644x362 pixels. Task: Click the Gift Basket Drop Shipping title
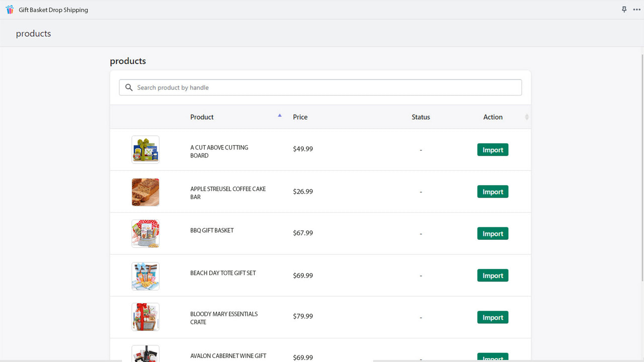[53, 10]
